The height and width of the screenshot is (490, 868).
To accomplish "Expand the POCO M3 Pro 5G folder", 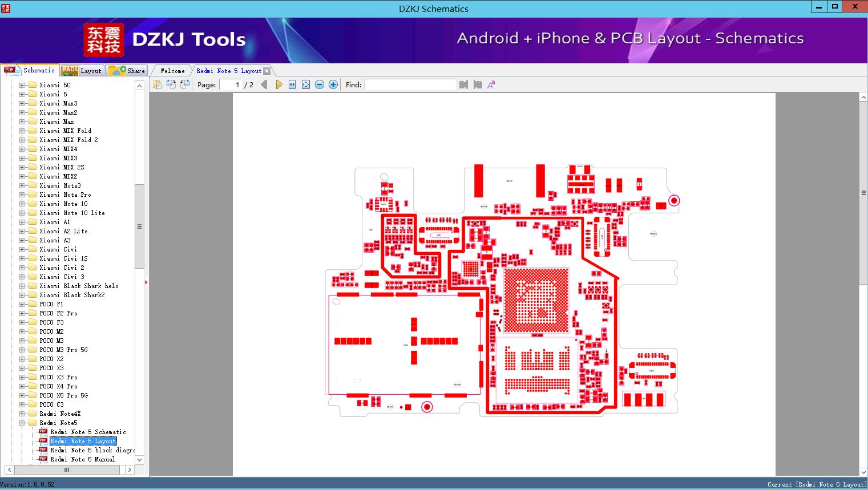I will click(22, 350).
